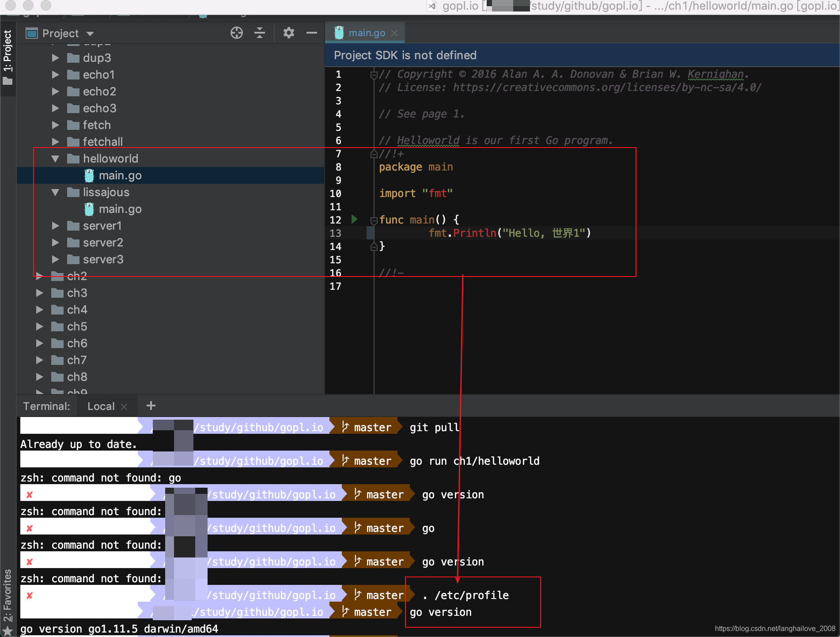Collapse the helloworld folder
This screenshot has height=637, width=840.
coord(55,159)
